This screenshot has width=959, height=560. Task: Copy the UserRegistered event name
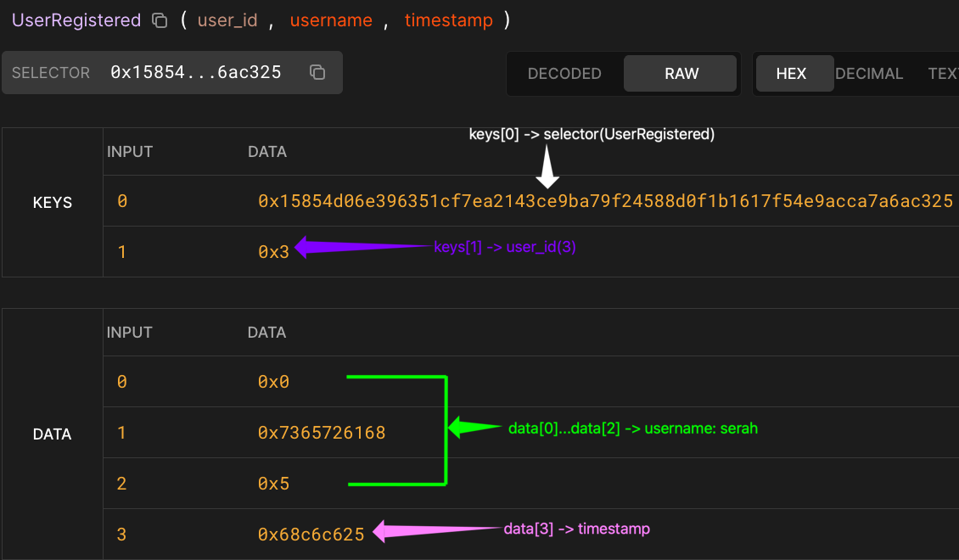pos(160,20)
